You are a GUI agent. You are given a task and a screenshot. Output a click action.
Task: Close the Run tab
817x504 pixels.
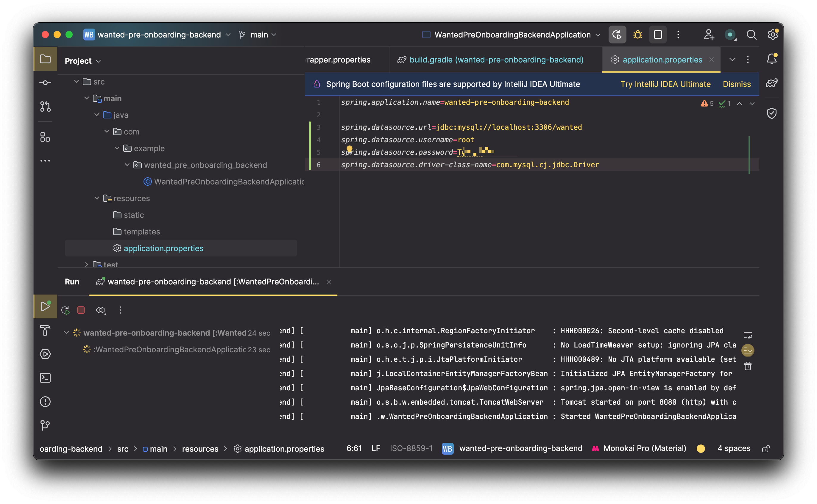click(329, 282)
